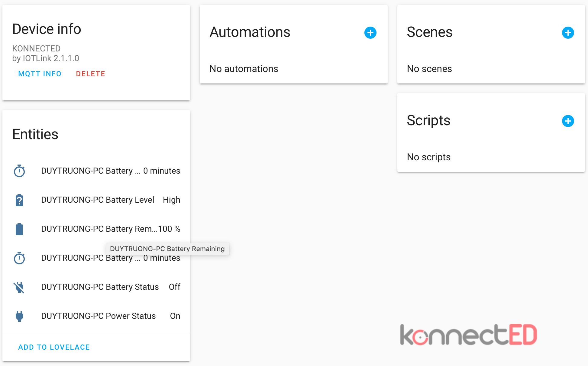Screen dimensions: 588x366
Task: Click the add scene plus icon
Action: click(x=568, y=33)
